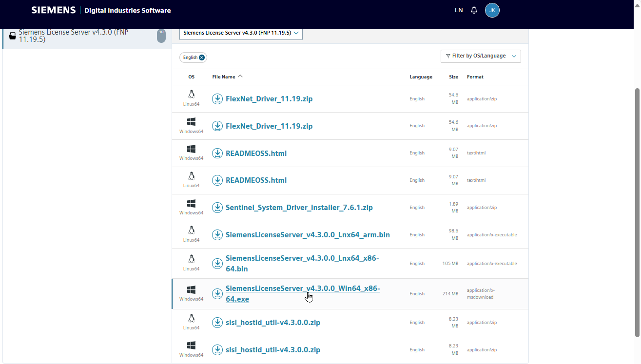
Task: Switch language using the EN selector
Action: pyautogui.click(x=459, y=10)
